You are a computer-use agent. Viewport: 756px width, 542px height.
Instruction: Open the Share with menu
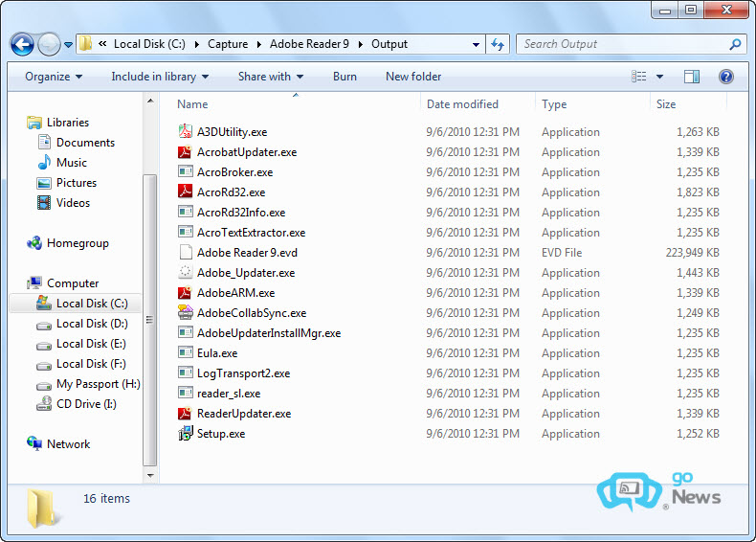point(271,77)
